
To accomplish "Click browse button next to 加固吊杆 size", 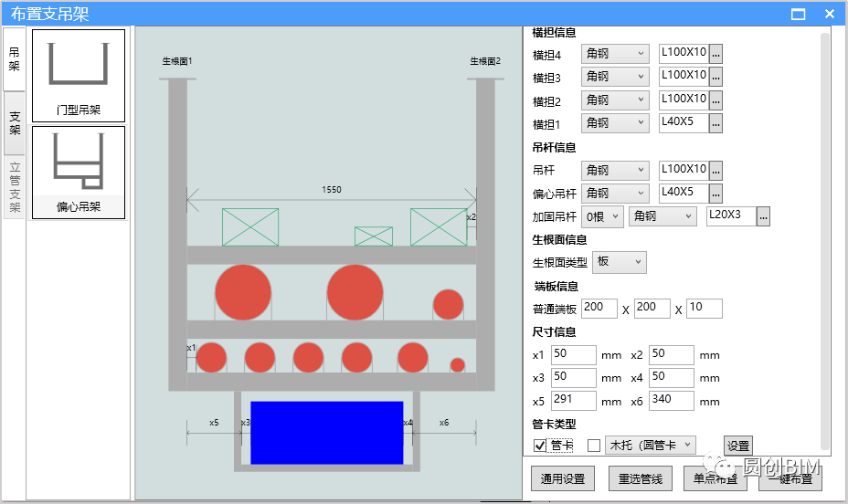I will tap(763, 216).
